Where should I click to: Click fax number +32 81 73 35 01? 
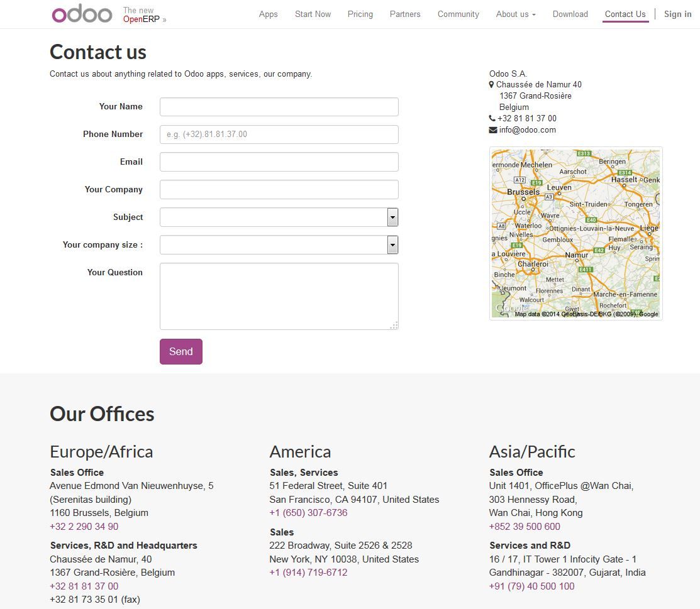(x=94, y=600)
